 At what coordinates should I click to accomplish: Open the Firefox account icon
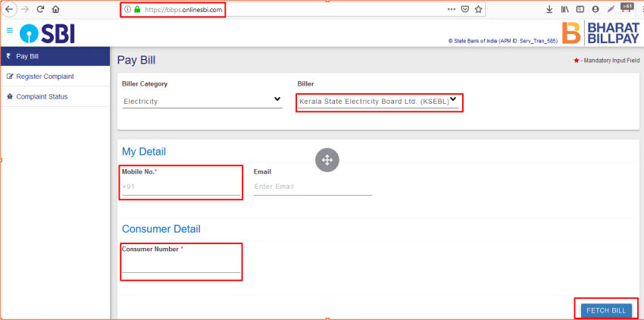595,9
